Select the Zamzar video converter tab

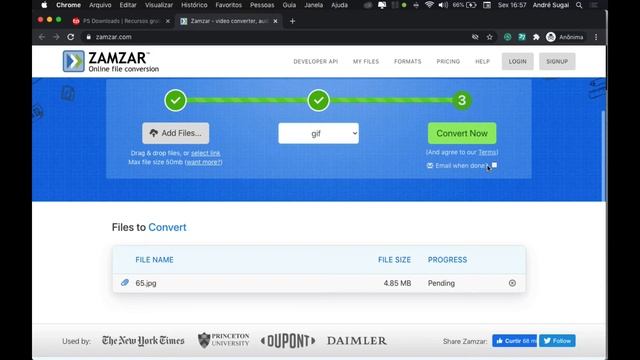229,21
